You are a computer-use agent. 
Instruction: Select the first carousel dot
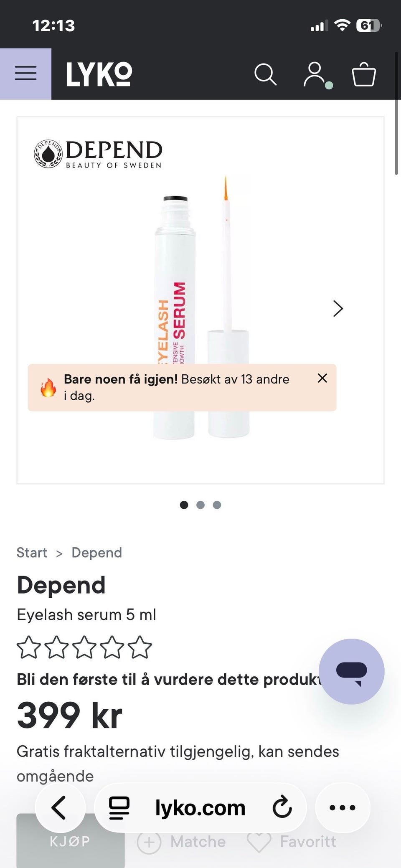[184, 505]
